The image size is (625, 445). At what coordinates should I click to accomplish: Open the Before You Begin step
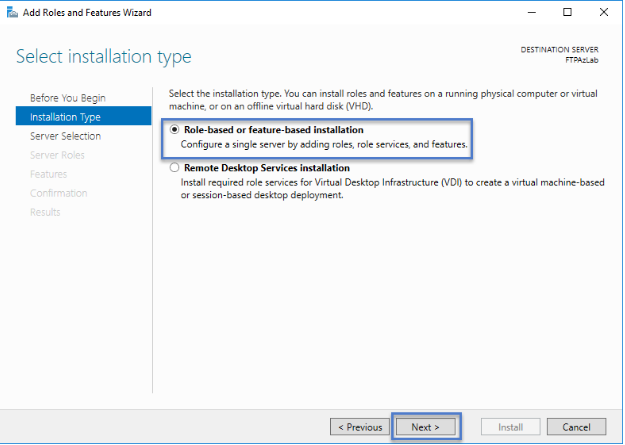pyautogui.click(x=68, y=98)
